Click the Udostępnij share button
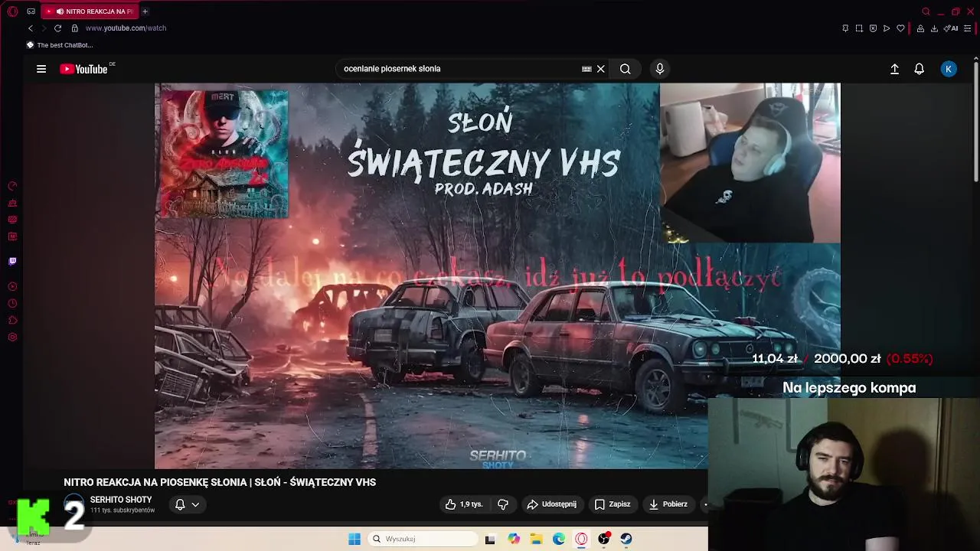The width and height of the screenshot is (980, 551). (552, 504)
